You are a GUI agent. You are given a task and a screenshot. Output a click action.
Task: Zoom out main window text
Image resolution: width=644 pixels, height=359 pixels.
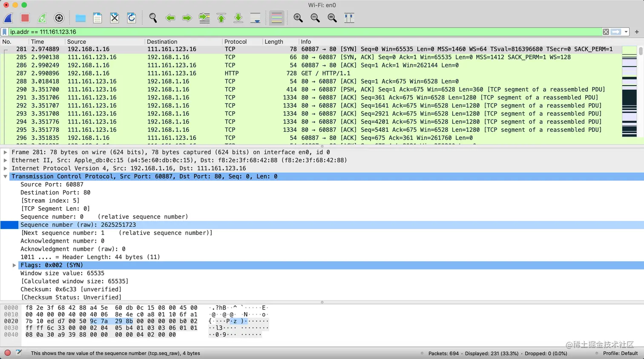point(315,18)
